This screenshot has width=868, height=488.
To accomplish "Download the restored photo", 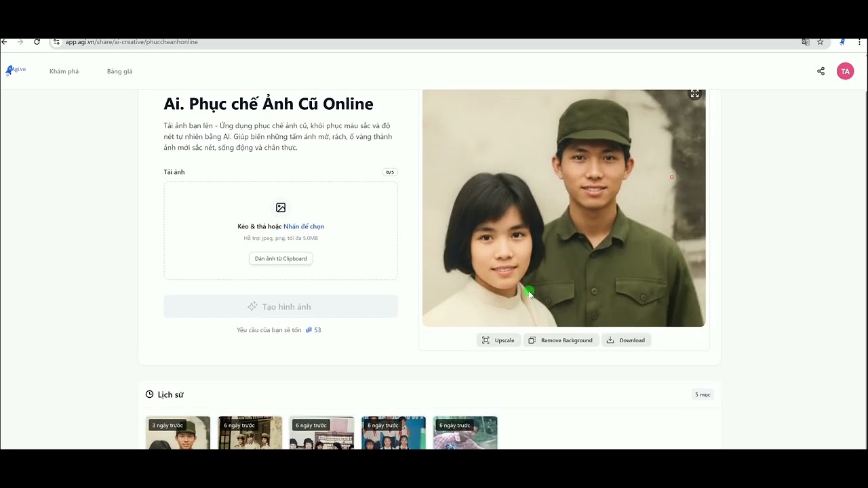I will click(625, 340).
